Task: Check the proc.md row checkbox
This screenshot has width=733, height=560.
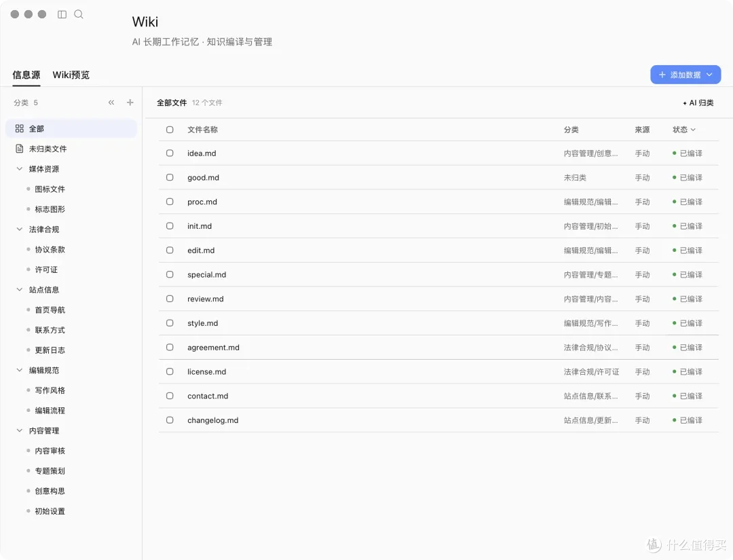Action: [x=170, y=202]
